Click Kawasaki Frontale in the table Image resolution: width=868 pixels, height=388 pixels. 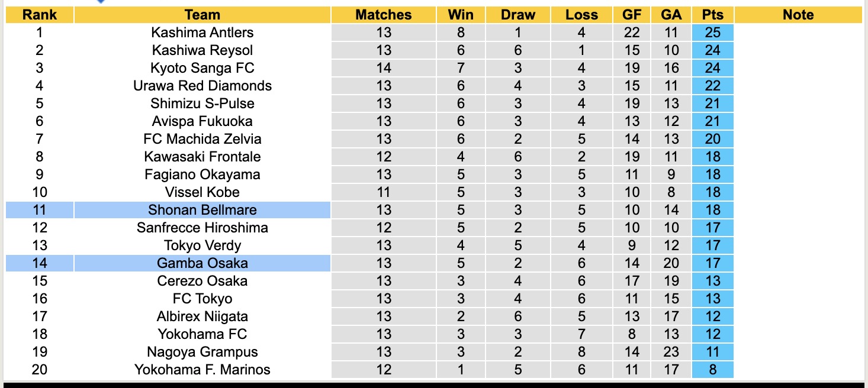tap(202, 157)
